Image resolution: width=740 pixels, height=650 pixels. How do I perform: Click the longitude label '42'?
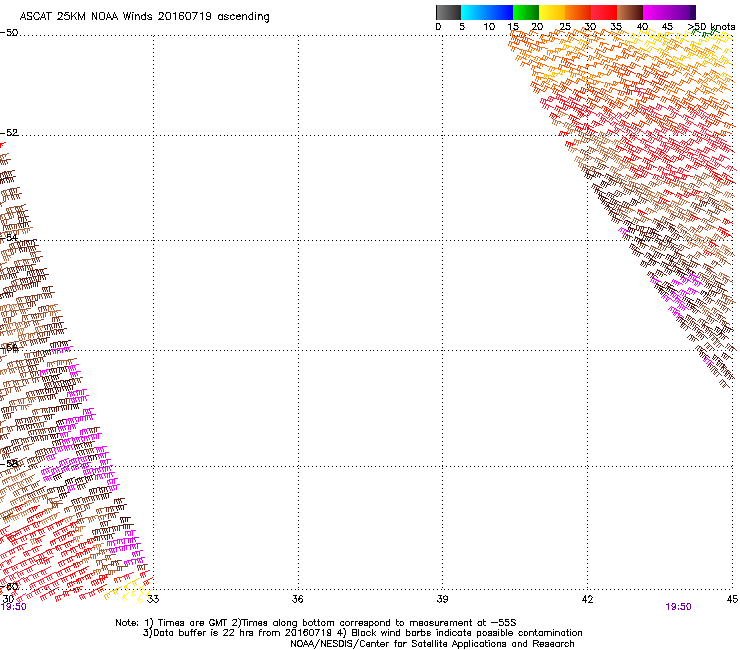[587, 599]
